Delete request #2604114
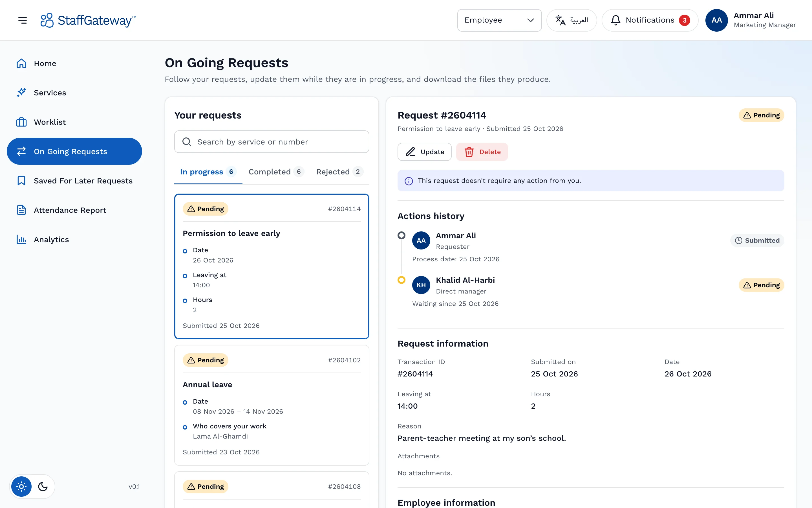The width and height of the screenshot is (812, 508). 482,152
